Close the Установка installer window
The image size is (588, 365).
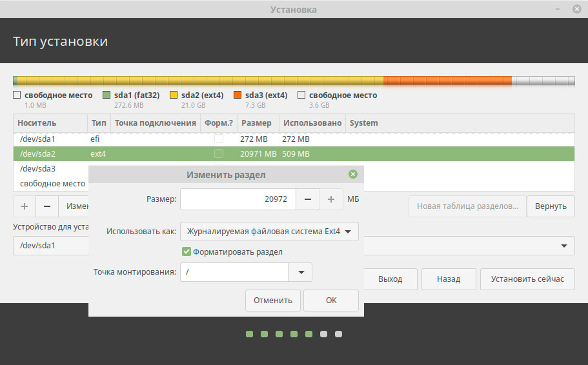577,9
